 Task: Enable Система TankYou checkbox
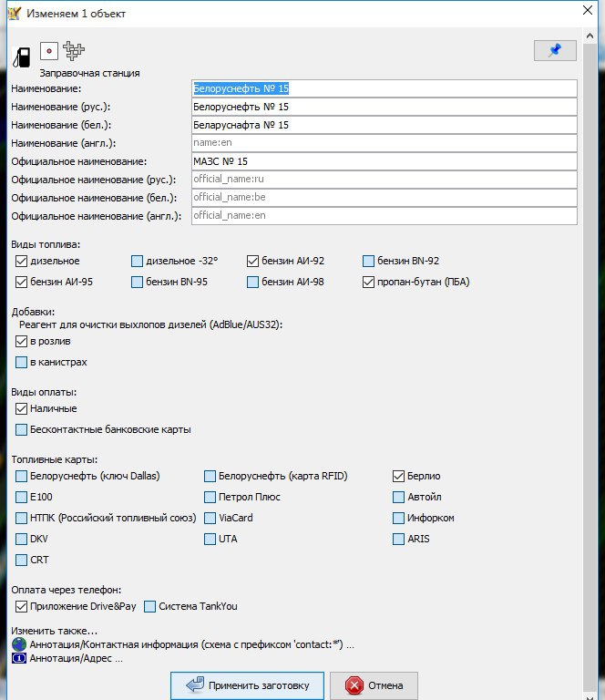coord(150,606)
